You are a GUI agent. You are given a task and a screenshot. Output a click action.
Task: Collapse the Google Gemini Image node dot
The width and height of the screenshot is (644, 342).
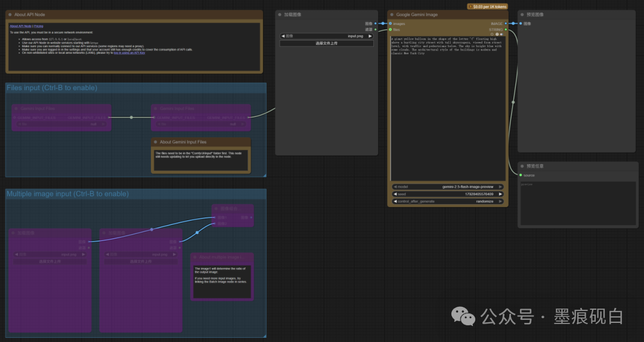[x=392, y=14]
